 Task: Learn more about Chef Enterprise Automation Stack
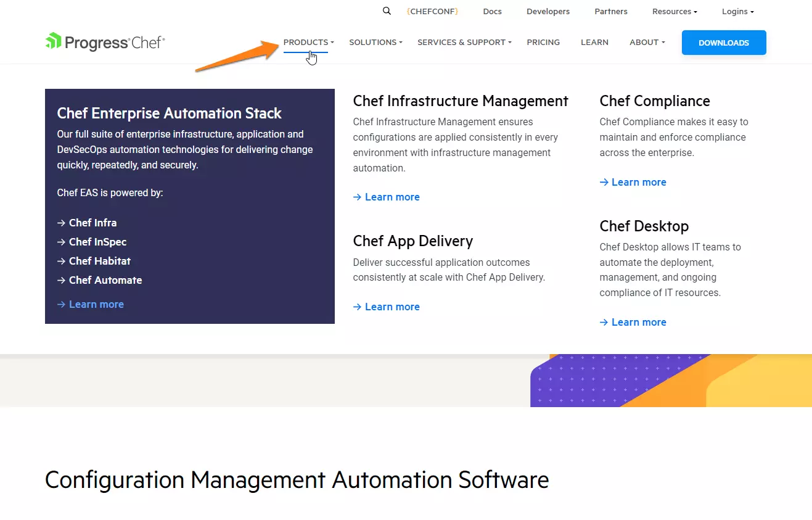[x=91, y=304]
